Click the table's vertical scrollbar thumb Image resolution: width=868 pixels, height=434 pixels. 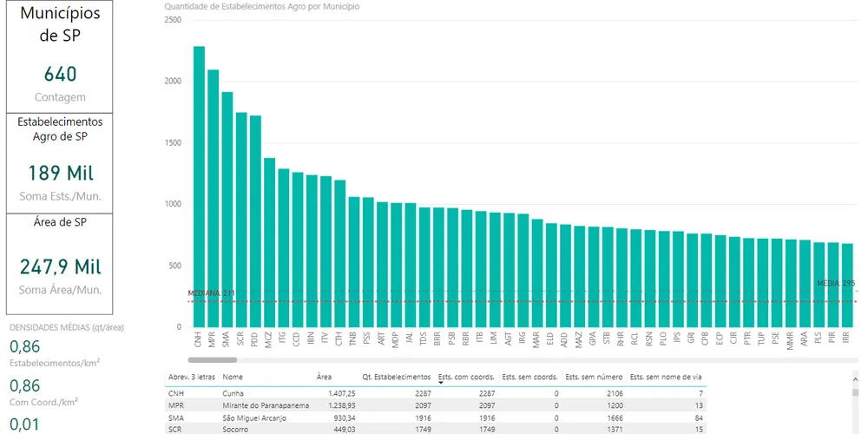coord(855,392)
